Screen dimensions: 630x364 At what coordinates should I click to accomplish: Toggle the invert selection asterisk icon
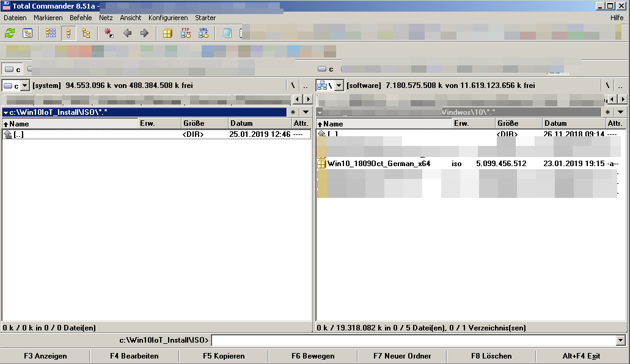(109, 33)
